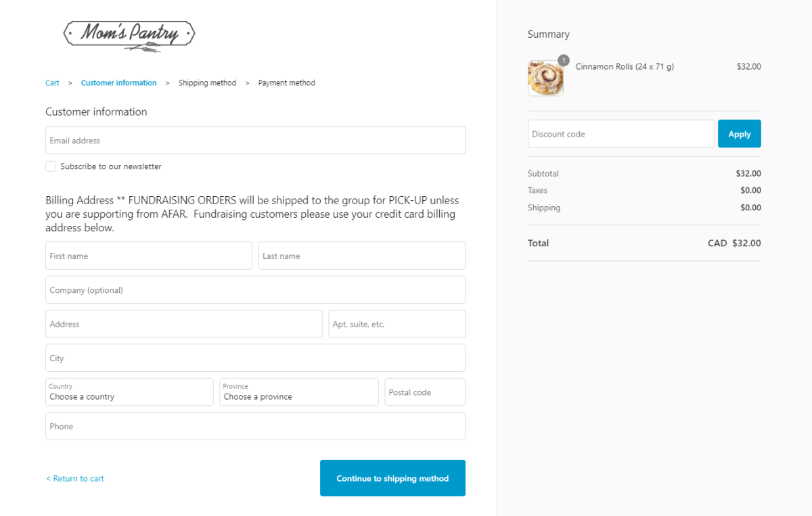The height and width of the screenshot is (516, 812).
Task: Click into the Discount code field
Action: pos(621,134)
